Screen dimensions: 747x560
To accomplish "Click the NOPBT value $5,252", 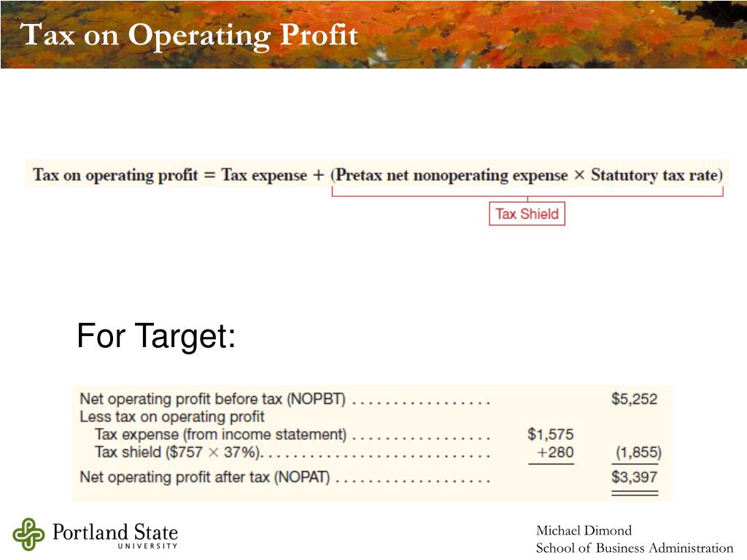I will [634, 399].
